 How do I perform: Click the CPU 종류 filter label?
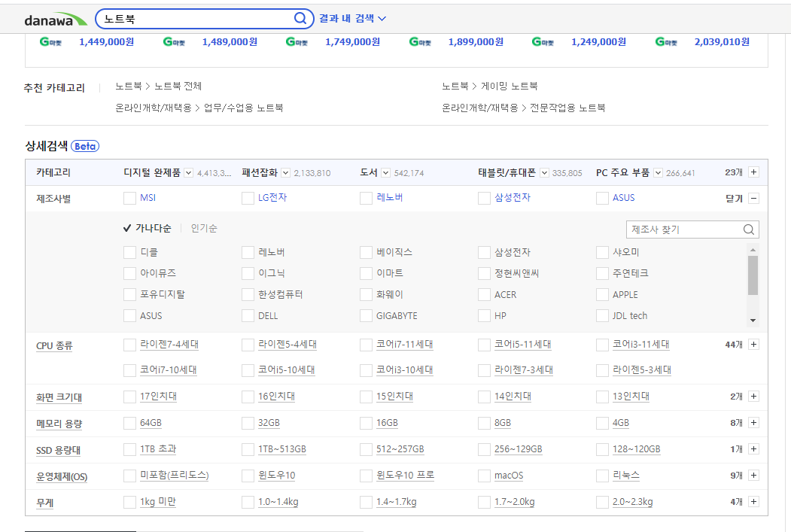54,346
